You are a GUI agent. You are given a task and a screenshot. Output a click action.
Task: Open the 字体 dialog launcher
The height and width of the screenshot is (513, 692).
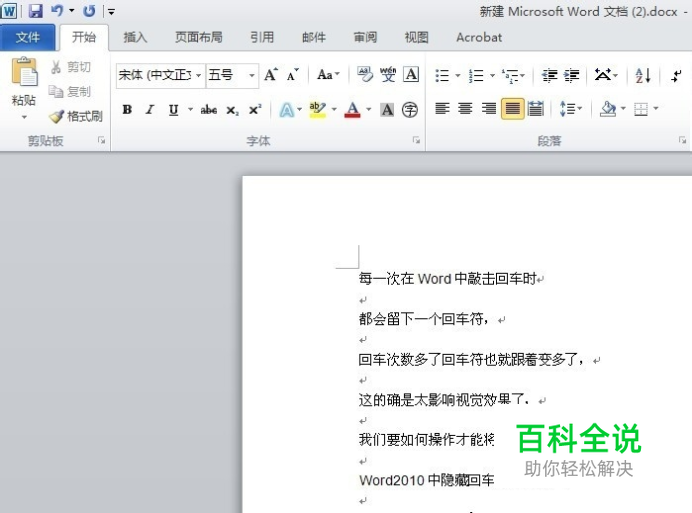point(416,140)
